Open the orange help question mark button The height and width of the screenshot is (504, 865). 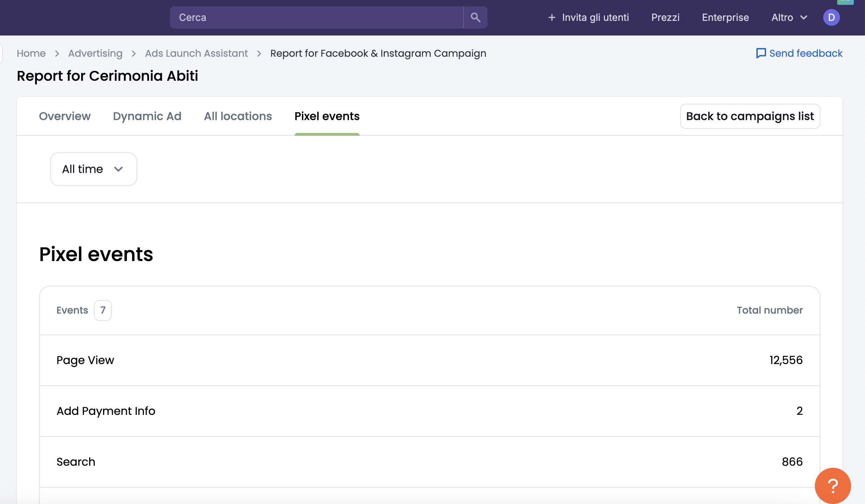point(833,486)
